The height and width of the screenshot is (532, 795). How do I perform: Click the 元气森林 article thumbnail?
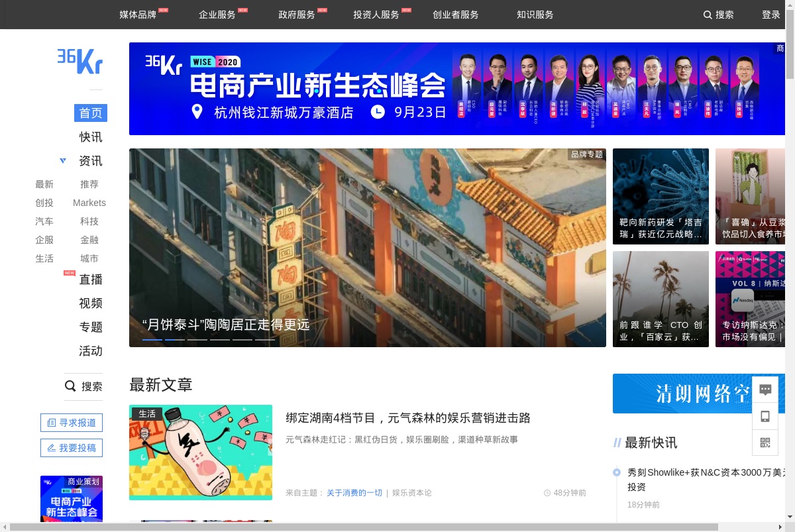tap(201, 452)
